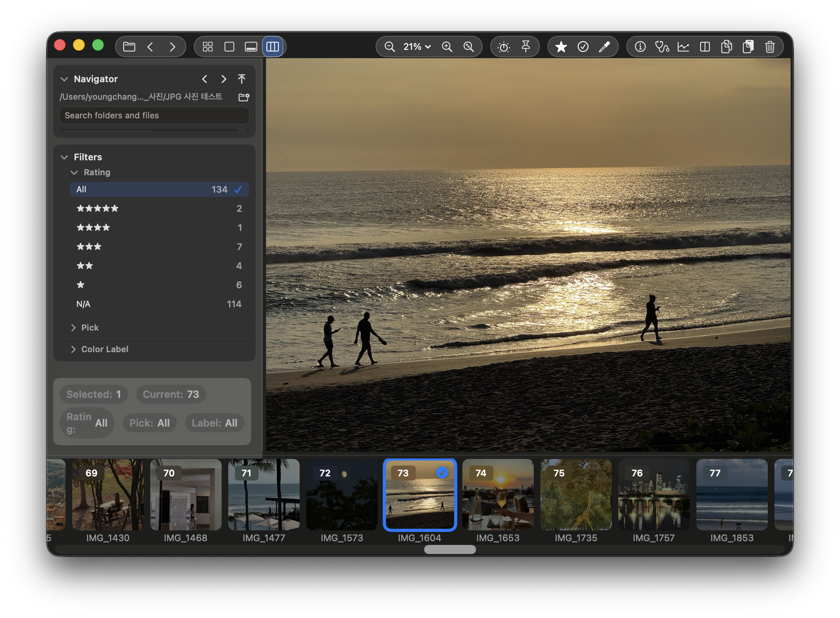This screenshot has width=840, height=618.
Task: Collapse the Navigator panel
Action: pyautogui.click(x=64, y=79)
